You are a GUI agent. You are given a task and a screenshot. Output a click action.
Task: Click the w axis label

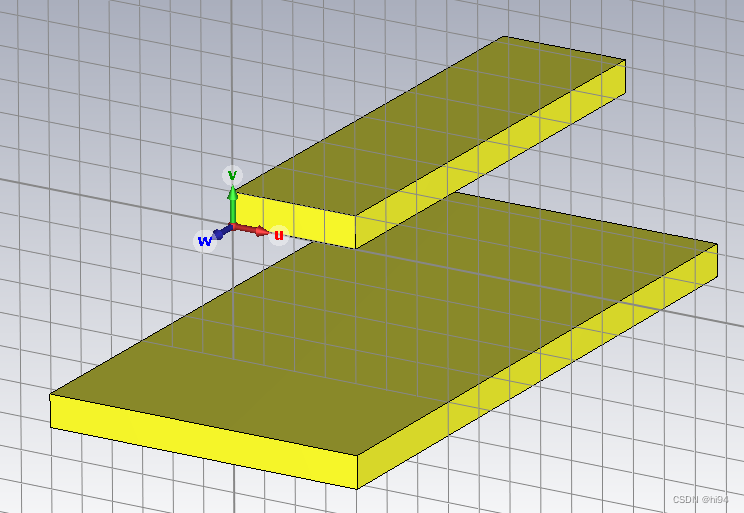tap(205, 241)
